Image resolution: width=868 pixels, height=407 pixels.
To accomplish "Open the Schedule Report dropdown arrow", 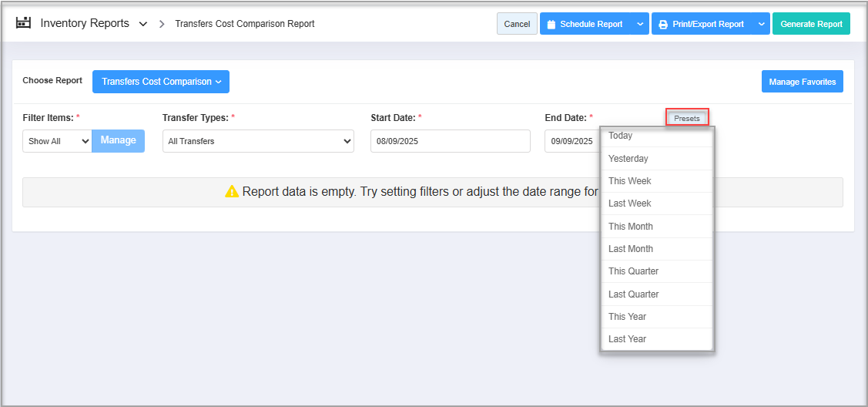I will [x=641, y=24].
